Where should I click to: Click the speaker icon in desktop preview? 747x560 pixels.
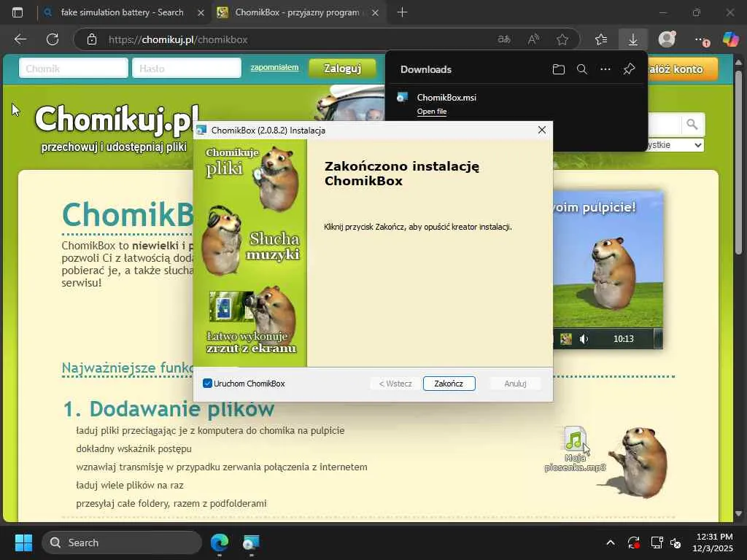tap(584, 339)
